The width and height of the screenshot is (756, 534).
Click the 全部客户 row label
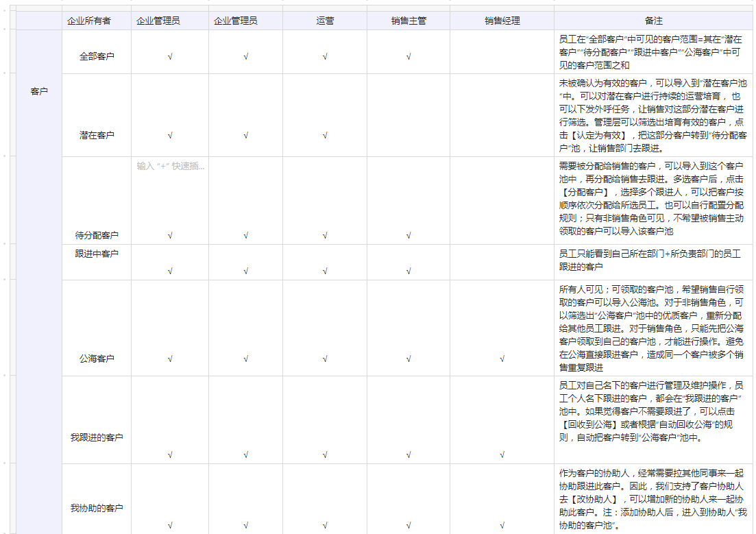(97, 56)
